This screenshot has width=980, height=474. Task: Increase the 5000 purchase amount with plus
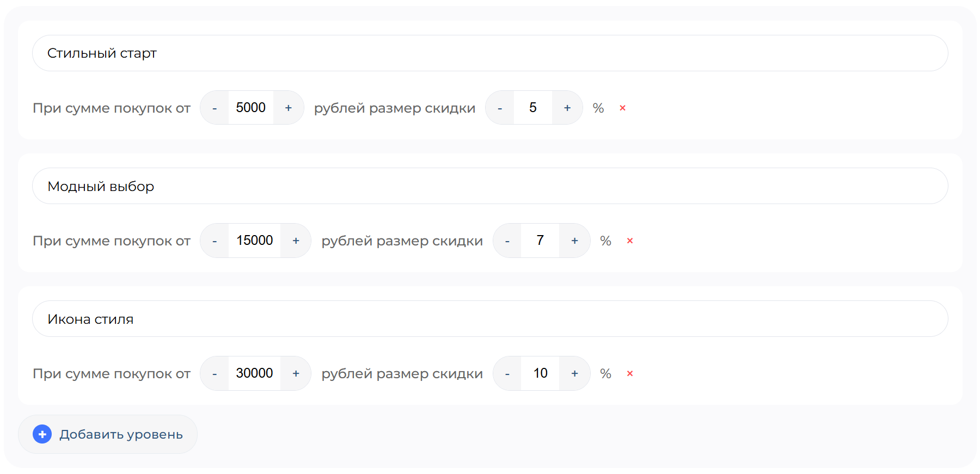pyautogui.click(x=289, y=108)
